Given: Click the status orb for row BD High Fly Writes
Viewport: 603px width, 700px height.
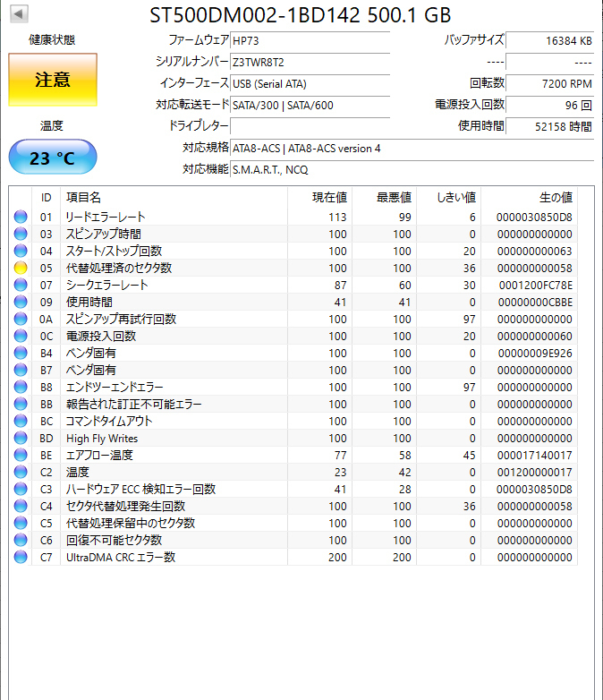Looking at the screenshot, I should click(x=21, y=438).
